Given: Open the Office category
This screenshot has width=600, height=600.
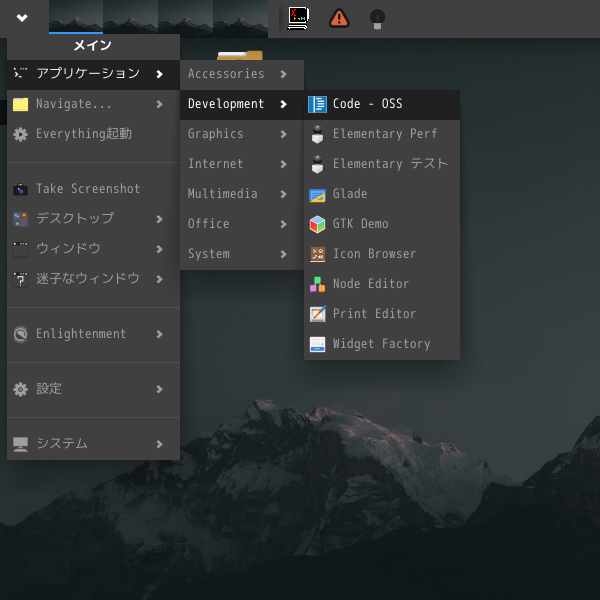Looking at the screenshot, I should pyautogui.click(x=242, y=224).
